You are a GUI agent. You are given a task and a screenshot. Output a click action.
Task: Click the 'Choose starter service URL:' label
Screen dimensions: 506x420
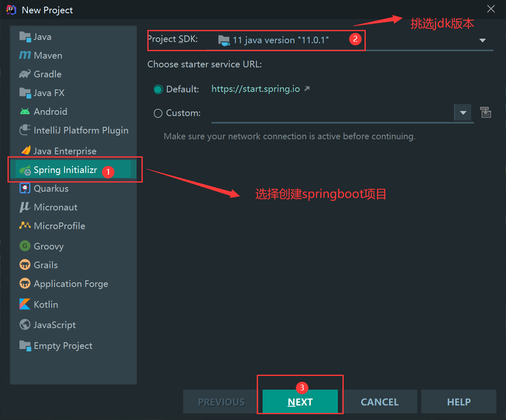tap(205, 64)
